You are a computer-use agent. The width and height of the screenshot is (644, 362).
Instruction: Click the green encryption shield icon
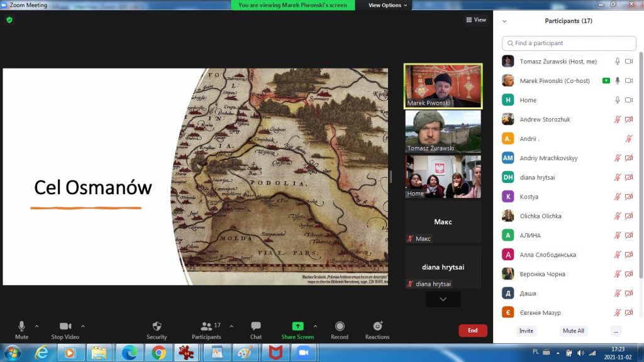pos(9,20)
